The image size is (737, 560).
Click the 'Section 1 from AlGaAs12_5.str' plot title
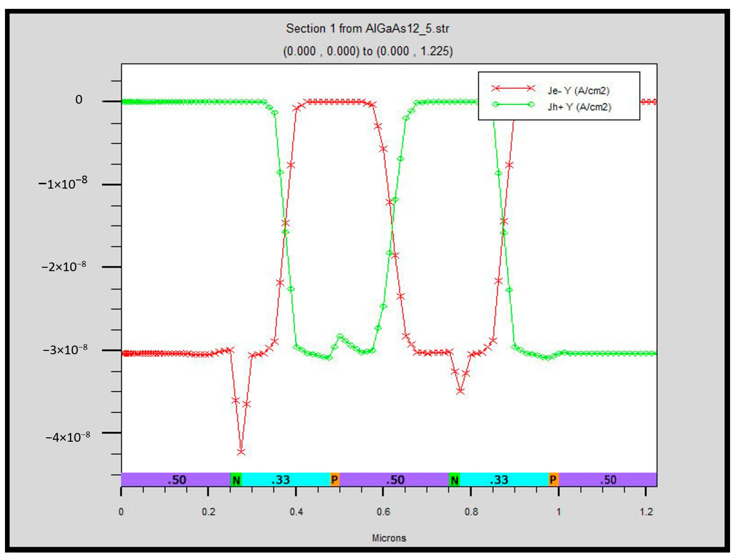tap(367, 29)
